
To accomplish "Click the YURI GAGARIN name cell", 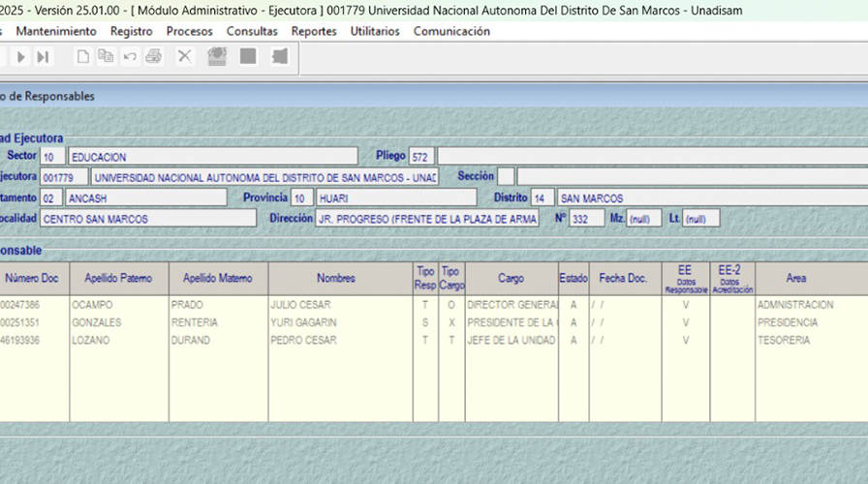I will tap(340, 322).
